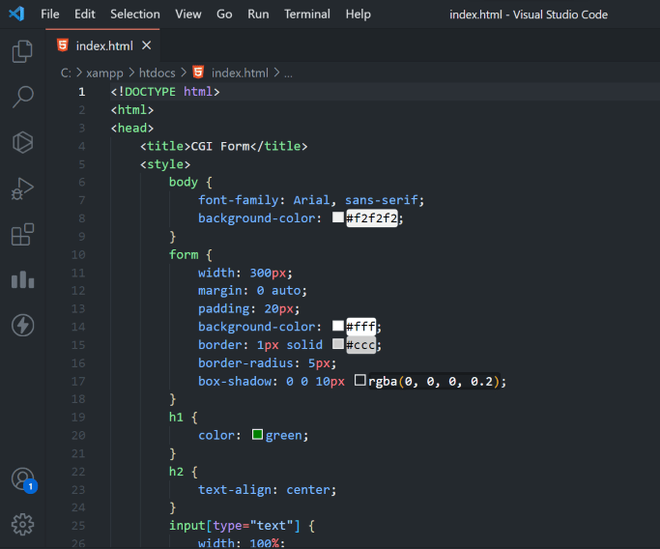This screenshot has height=549, width=660.
Task: Click the input[type="text"] selector
Action: tap(235, 526)
